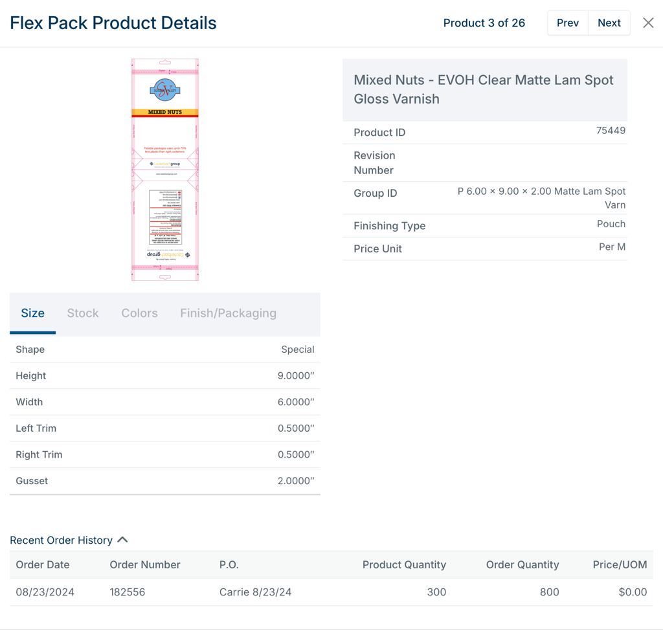Open the Mixed Nuts pouch artwork thumbnail
The image size is (663, 644).
pyautogui.click(x=165, y=170)
